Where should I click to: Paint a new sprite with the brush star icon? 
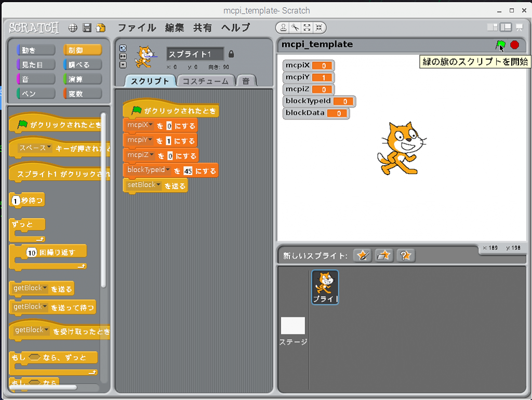click(x=362, y=256)
